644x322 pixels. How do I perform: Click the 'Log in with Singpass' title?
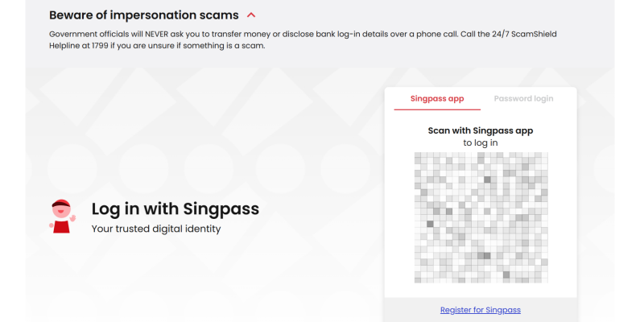pos(175,209)
